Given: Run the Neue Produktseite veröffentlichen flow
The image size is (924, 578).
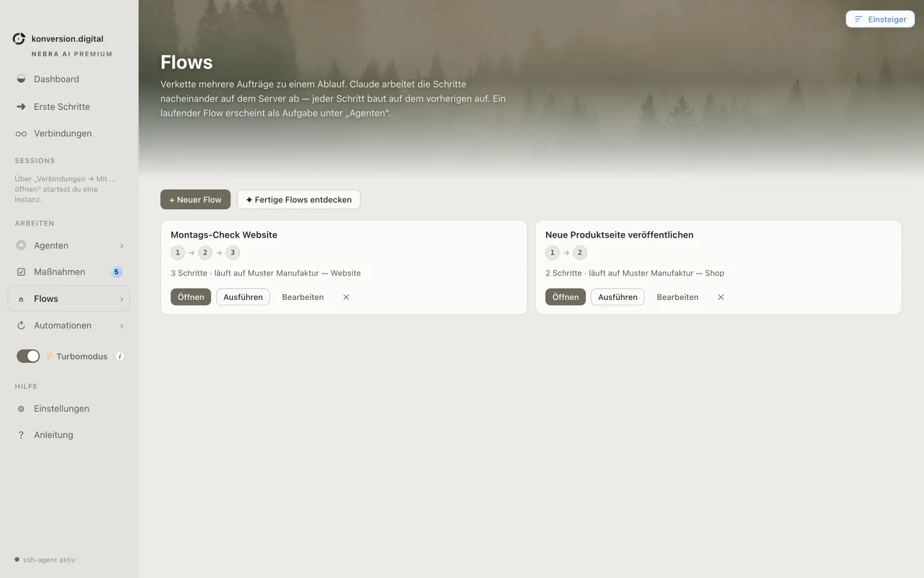Looking at the screenshot, I should pos(618,297).
